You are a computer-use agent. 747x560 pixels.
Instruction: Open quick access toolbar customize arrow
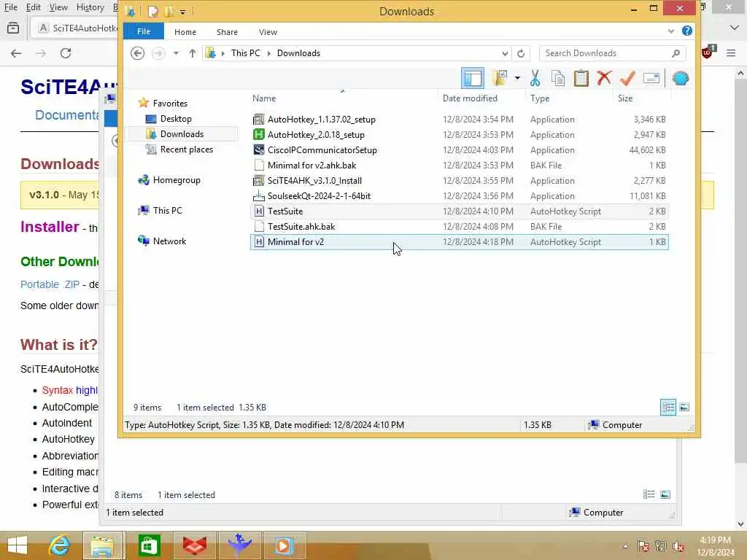[182, 12]
